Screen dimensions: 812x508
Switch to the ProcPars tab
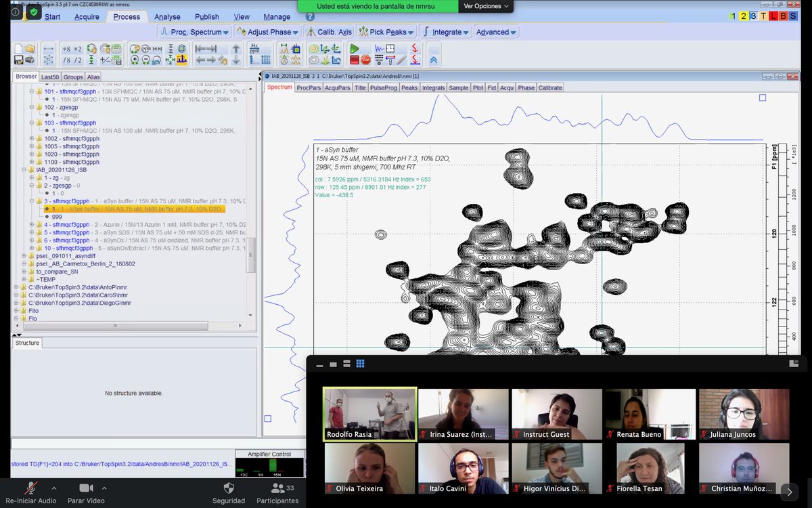pos(308,87)
